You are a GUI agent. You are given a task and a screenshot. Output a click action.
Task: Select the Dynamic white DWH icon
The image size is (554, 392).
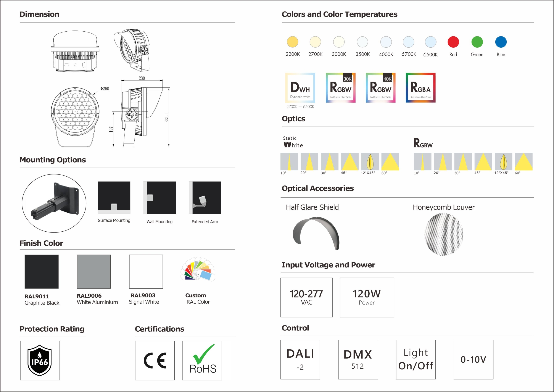point(300,88)
